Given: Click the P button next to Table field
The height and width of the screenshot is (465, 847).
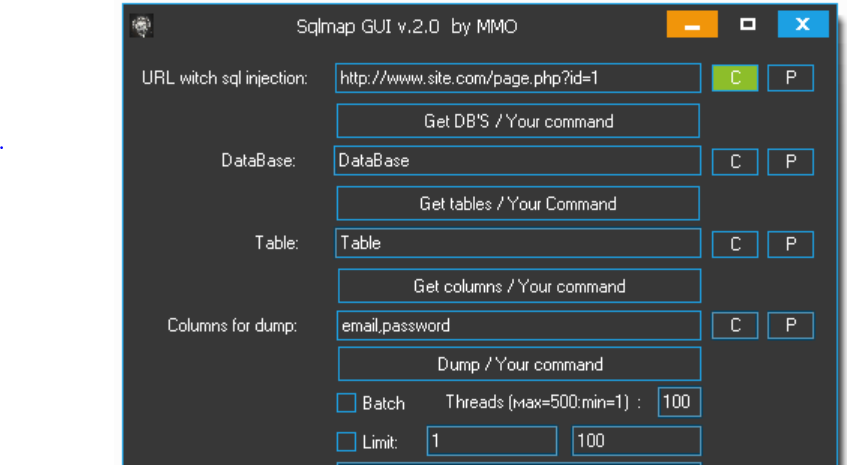Looking at the screenshot, I should click(x=790, y=244).
